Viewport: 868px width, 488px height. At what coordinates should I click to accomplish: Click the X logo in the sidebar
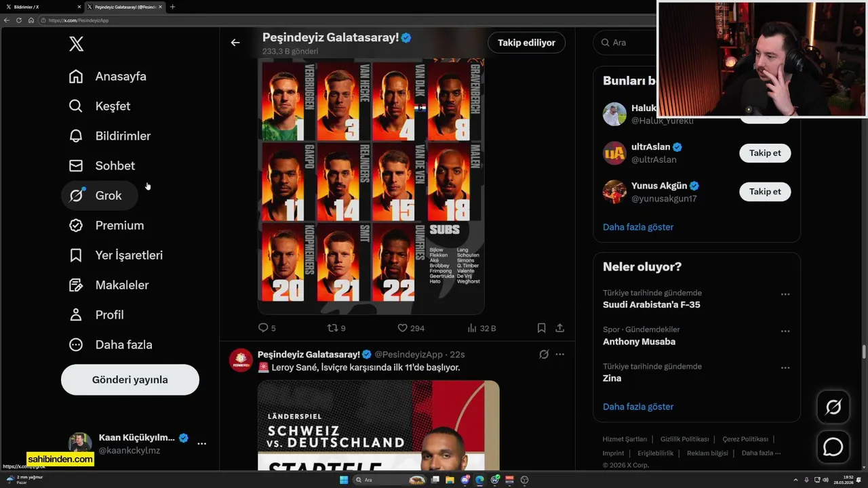[77, 44]
